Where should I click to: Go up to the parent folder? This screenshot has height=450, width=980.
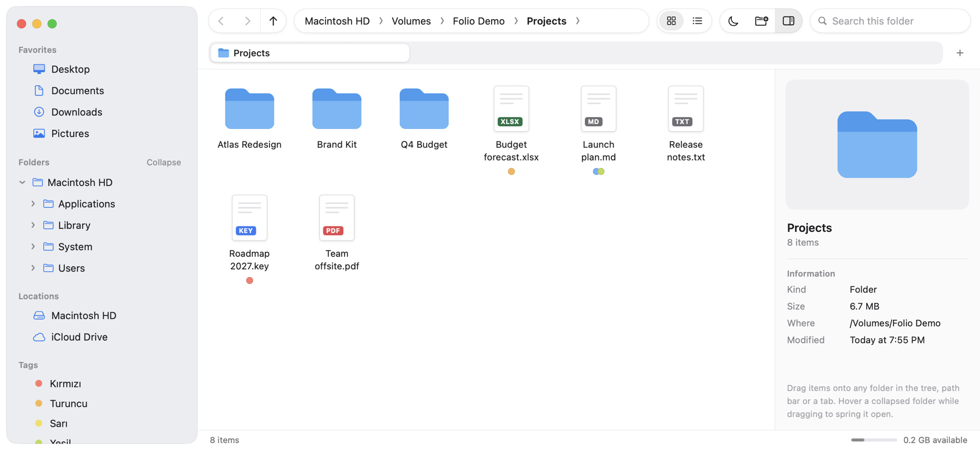click(x=273, y=21)
